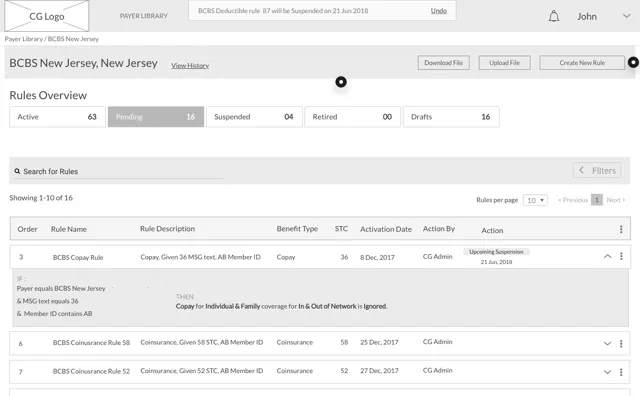Sort by Activation Date column header
The image size is (640, 396).
(x=386, y=229)
